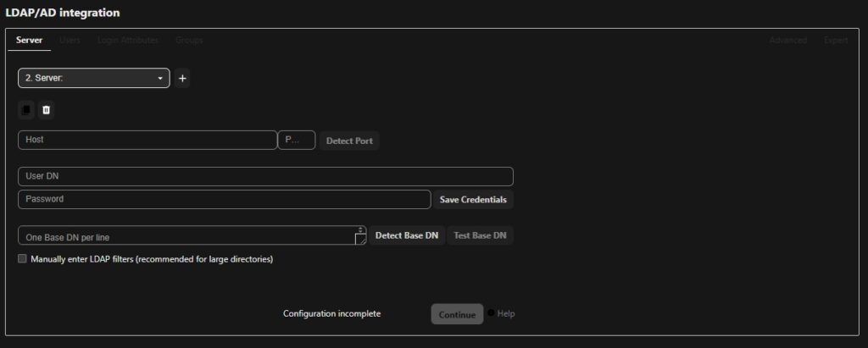Switch to the Server tab
The image size is (868, 348).
point(30,41)
